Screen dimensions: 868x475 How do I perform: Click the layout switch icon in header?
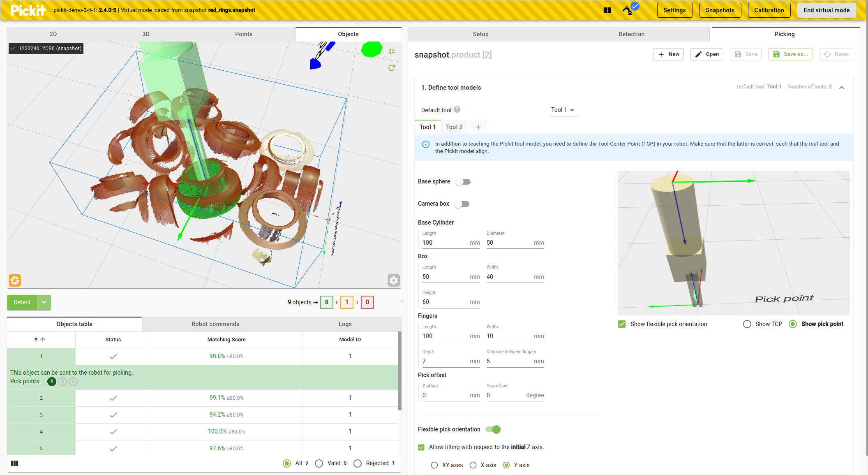[607, 10]
